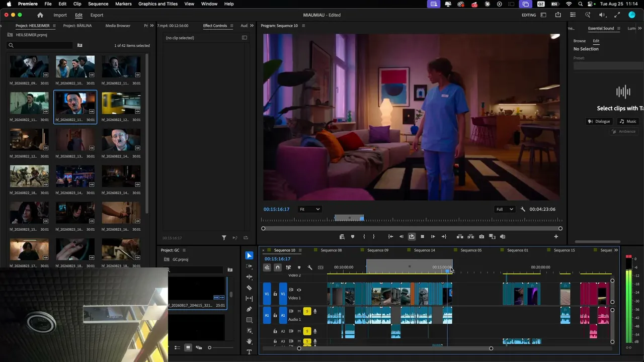Open the Full playback resolution dropdown
644x362 pixels.
pos(505,209)
